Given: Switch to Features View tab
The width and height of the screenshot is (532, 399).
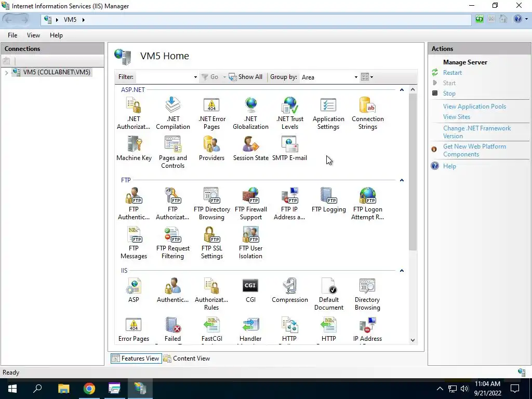Looking at the screenshot, I should coord(136,358).
